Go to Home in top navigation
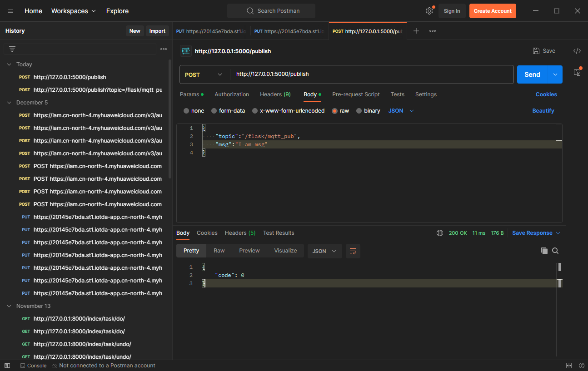The width and height of the screenshot is (588, 371). coord(33,11)
